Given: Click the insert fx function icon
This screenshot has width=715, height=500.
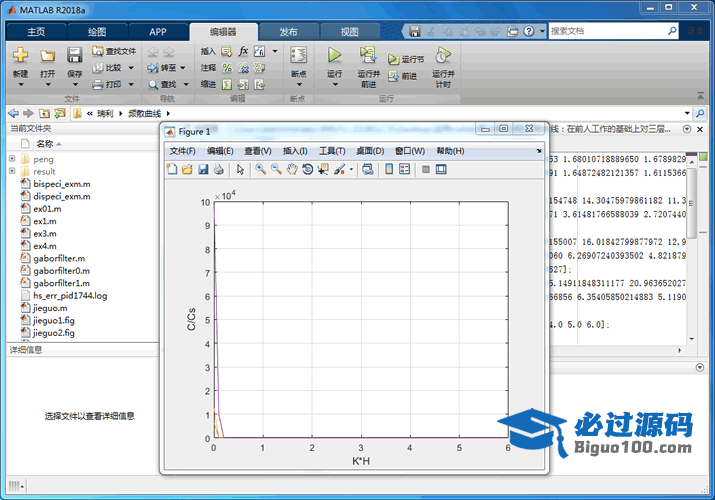Looking at the screenshot, I should [243, 51].
